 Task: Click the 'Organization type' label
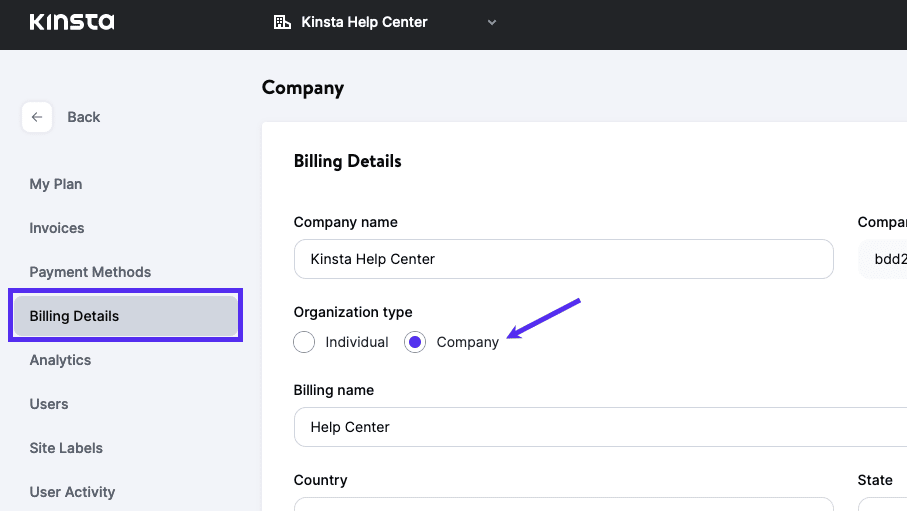[x=353, y=312]
